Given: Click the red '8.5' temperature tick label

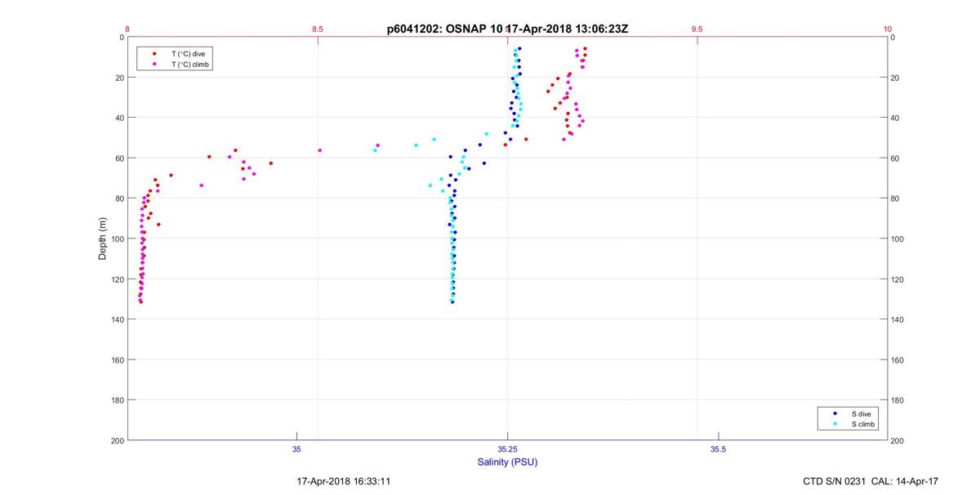Looking at the screenshot, I should pyautogui.click(x=318, y=29).
